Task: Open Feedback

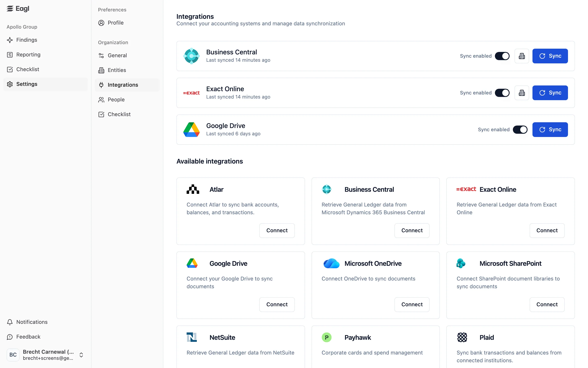Action: [x=46, y=337]
